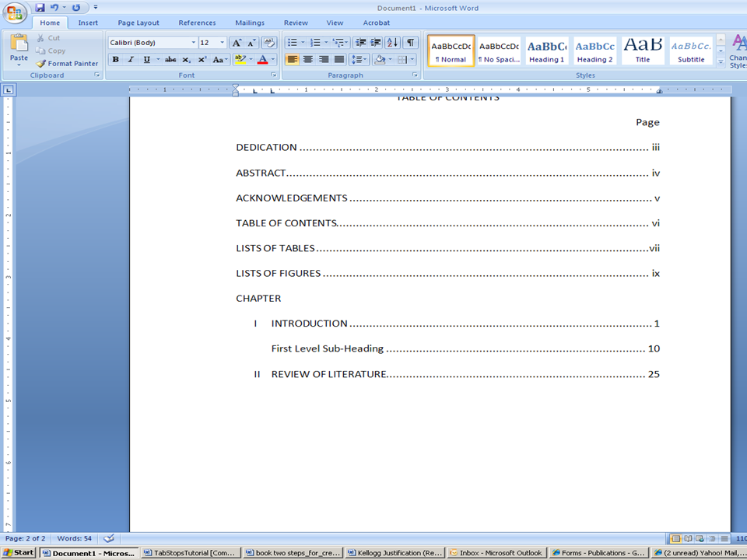Expand the numbering list dropdown
This screenshot has height=560, width=747.
coord(326,43)
